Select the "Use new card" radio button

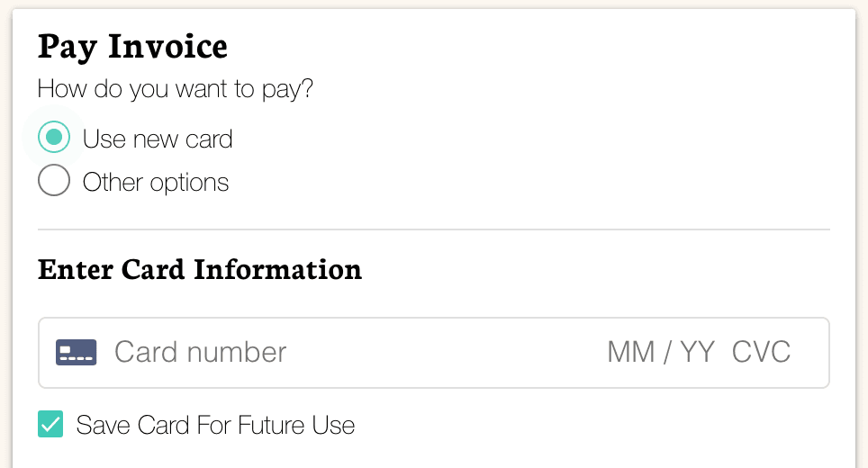(54, 138)
